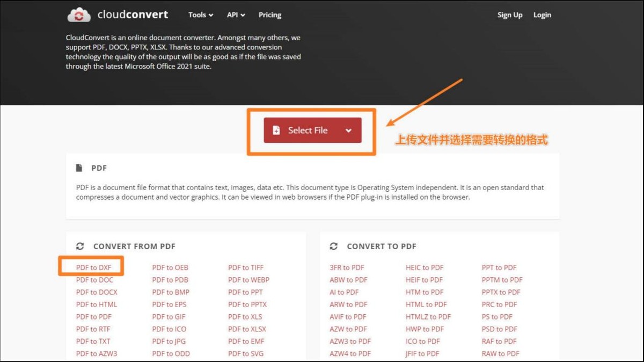Open the Pricing page
Image resolution: width=644 pixels, height=362 pixels.
(x=269, y=15)
